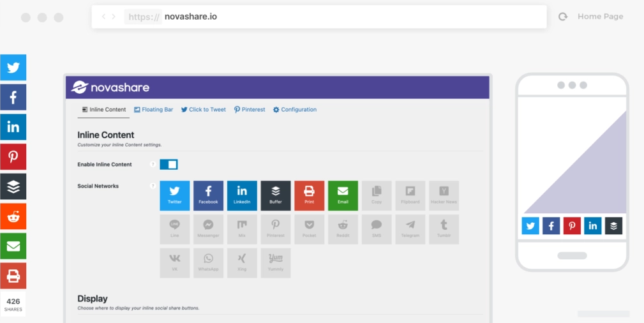The image size is (644, 323).
Task: Enable the SMS network tile
Action: [x=377, y=229]
